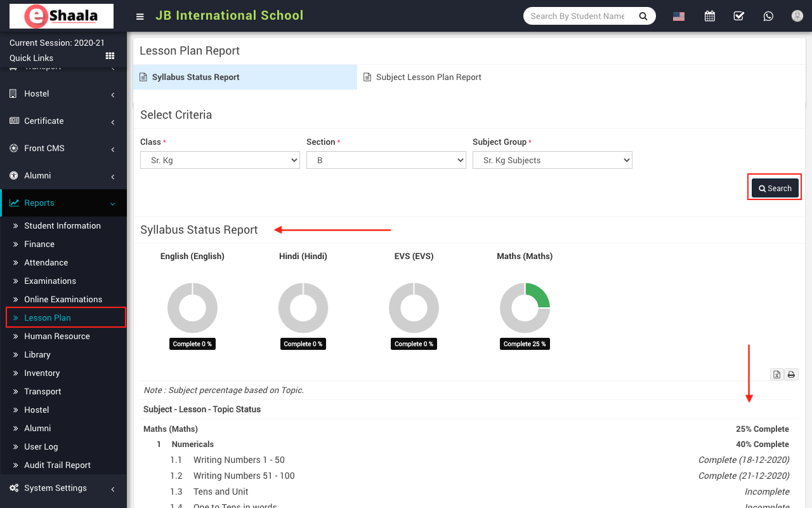Open the Quick Links grid icon

coord(110,57)
